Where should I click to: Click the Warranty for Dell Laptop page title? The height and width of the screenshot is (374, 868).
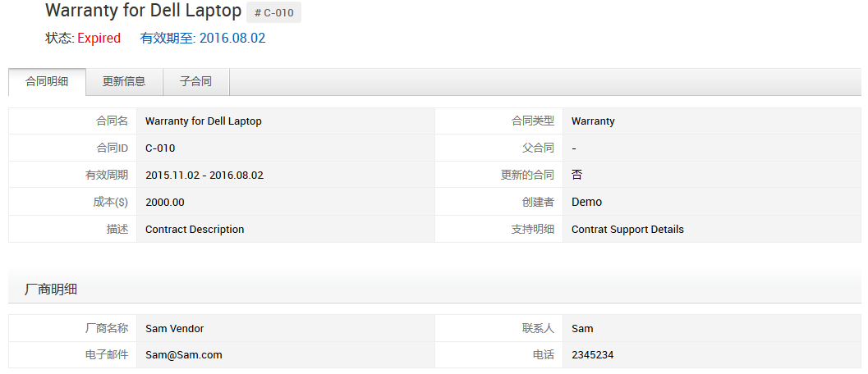[144, 11]
